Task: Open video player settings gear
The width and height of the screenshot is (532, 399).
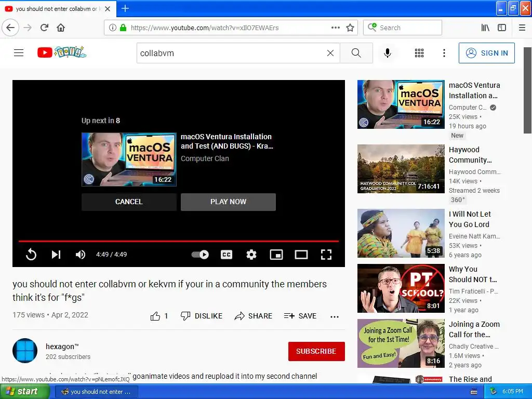Action: 251,255
